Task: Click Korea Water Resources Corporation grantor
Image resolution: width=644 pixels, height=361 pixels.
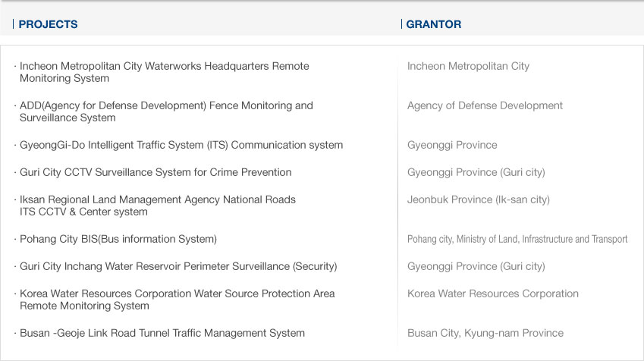Action: 493,294
